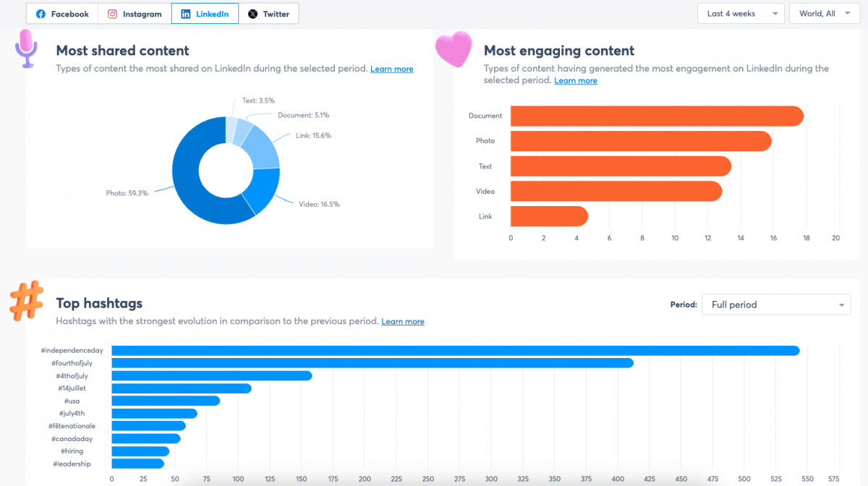The height and width of the screenshot is (486, 868).
Task: Switch to the Twitter tab
Action: [269, 13]
